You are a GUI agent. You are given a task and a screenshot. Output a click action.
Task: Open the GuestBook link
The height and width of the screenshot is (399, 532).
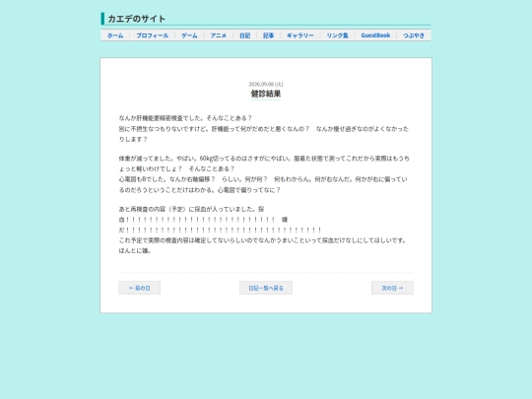pos(375,35)
